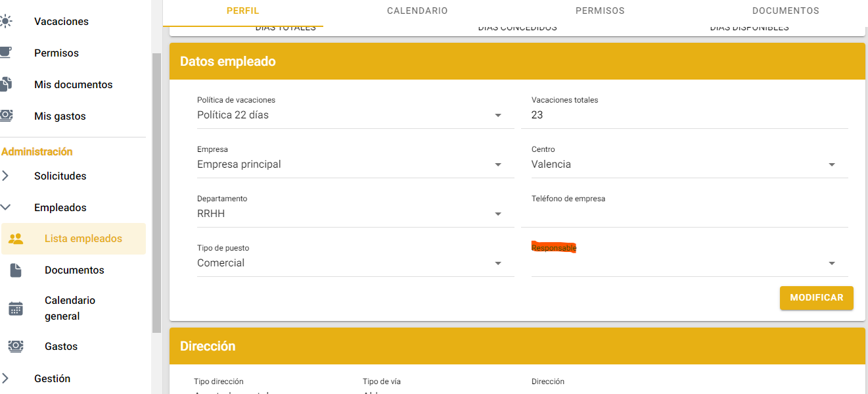Click the file icon beside Documentos

(16, 270)
